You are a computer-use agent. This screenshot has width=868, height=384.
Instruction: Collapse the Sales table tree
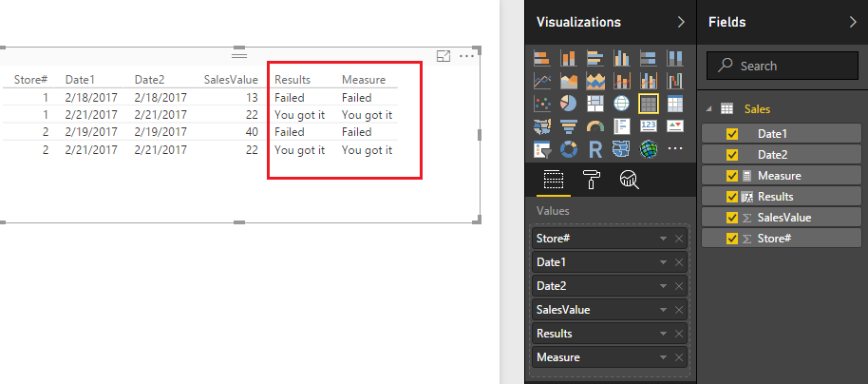coord(709,109)
